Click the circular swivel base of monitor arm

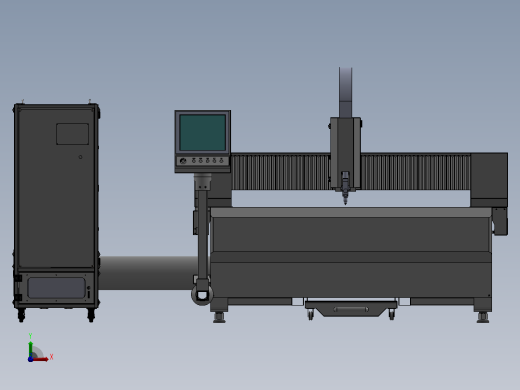coord(202,295)
